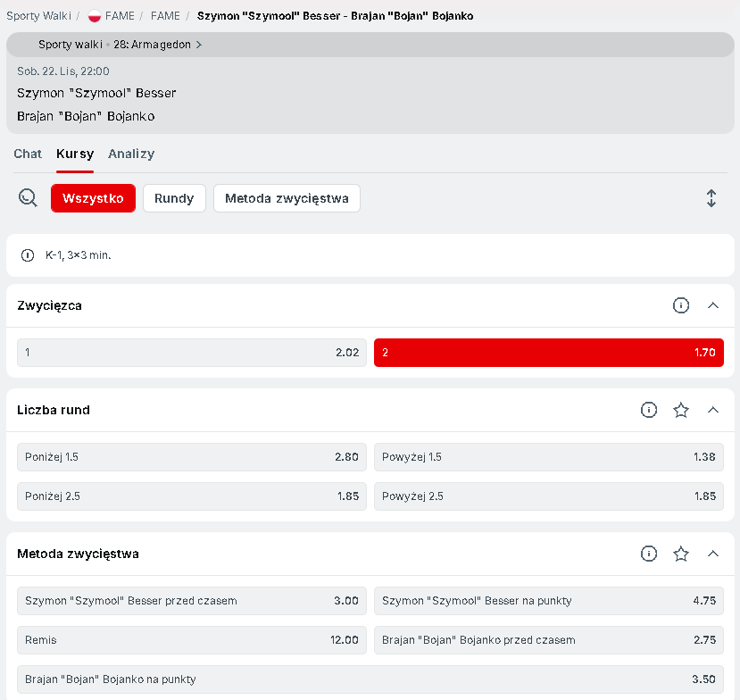Select the Metoda zwycięstwa filter chip
740x700 pixels.
(287, 198)
